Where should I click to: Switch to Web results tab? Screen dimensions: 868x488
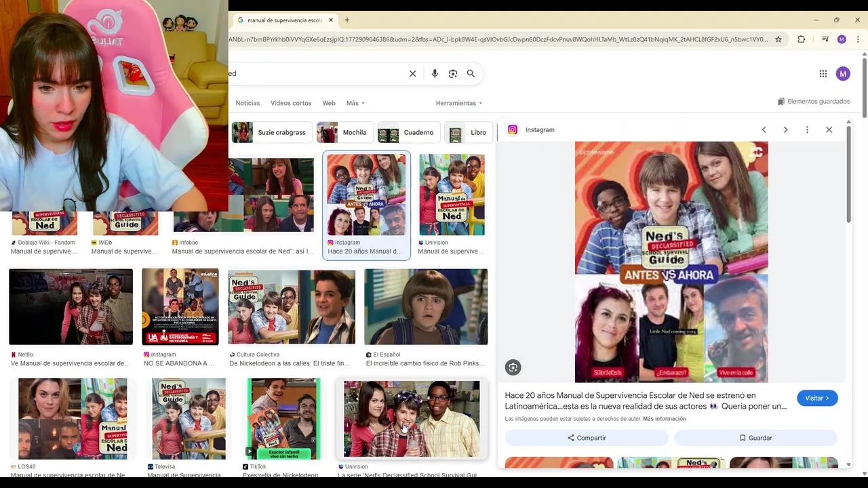point(329,103)
